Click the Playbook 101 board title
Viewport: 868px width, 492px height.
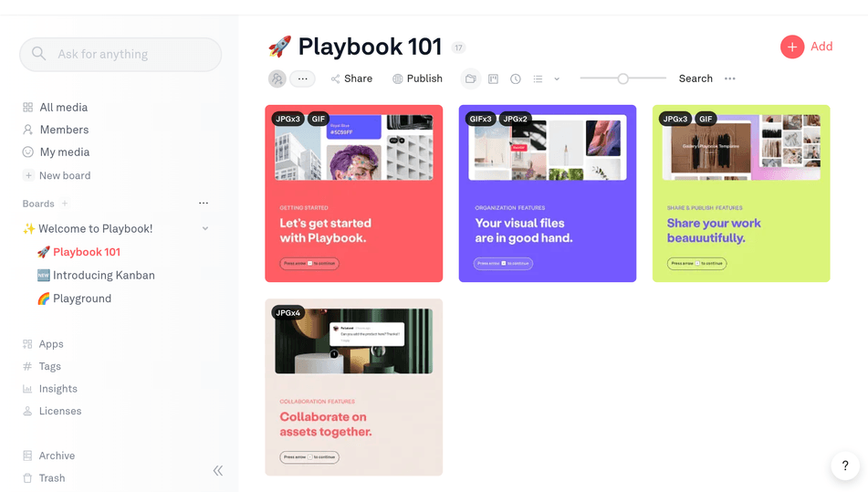point(370,47)
